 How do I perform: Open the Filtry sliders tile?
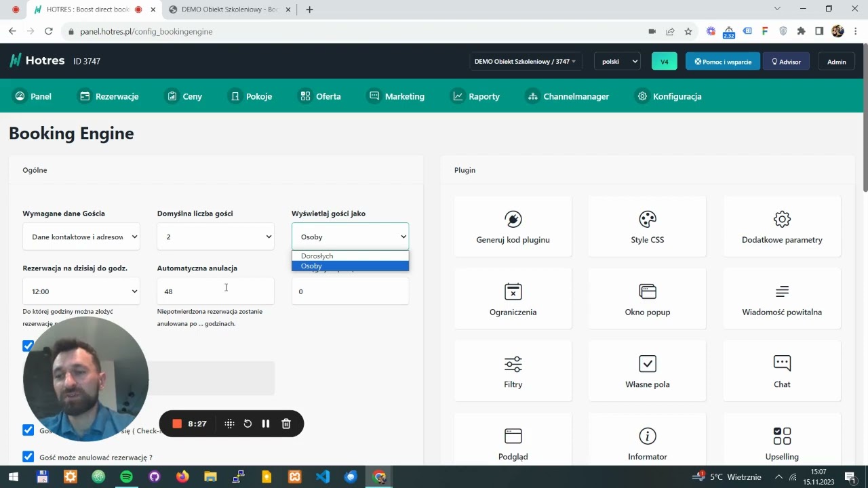pos(513,371)
